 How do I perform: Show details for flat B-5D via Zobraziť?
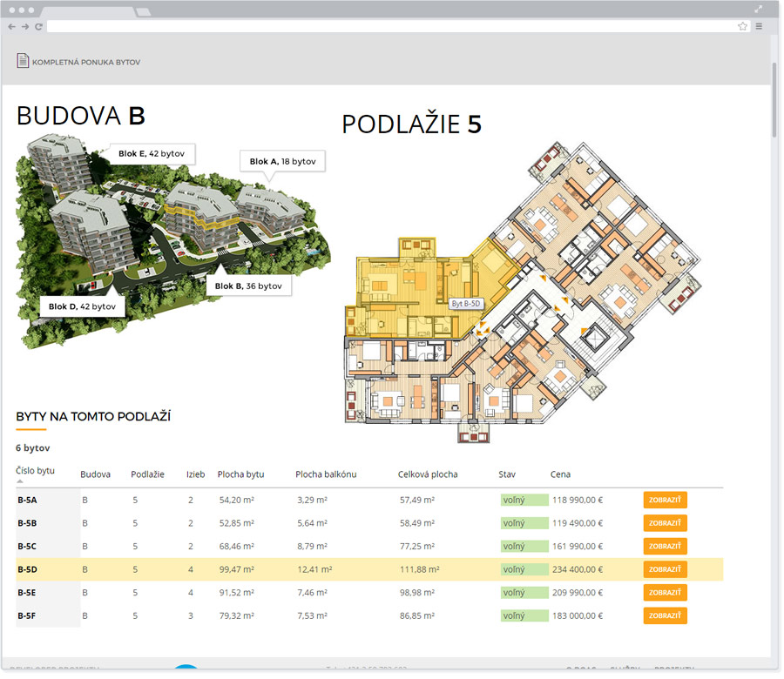(665, 569)
